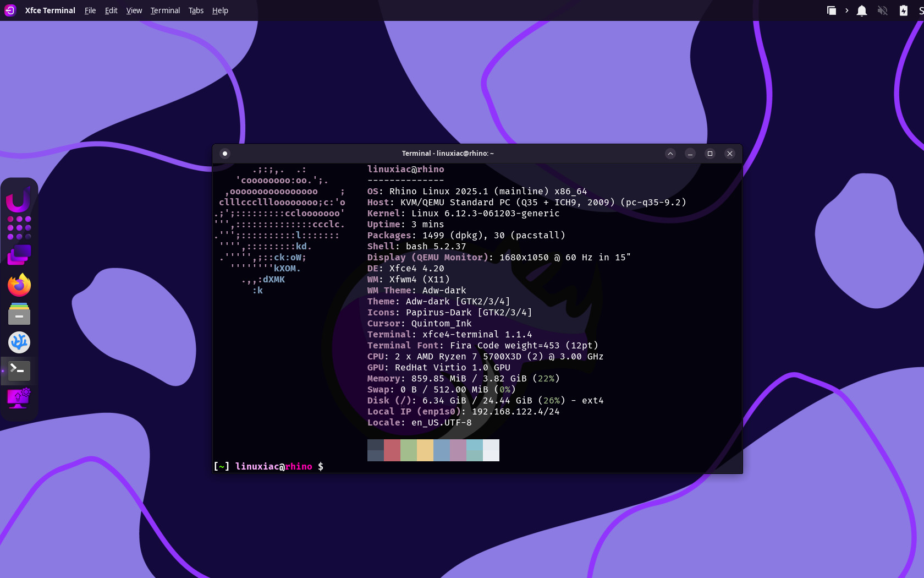924x578 pixels.
Task: Click the green color block in the fastfetch palette
Action: [x=409, y=450]
